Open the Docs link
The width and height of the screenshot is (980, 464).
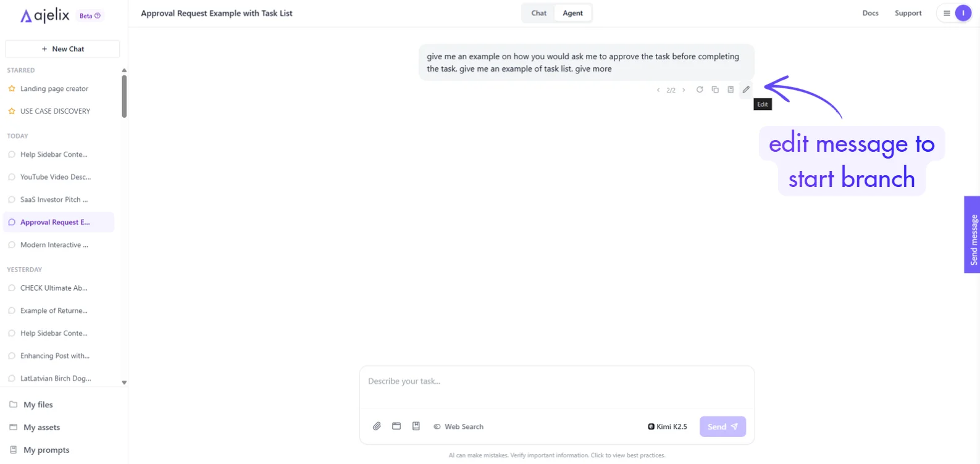pos(870,13)
